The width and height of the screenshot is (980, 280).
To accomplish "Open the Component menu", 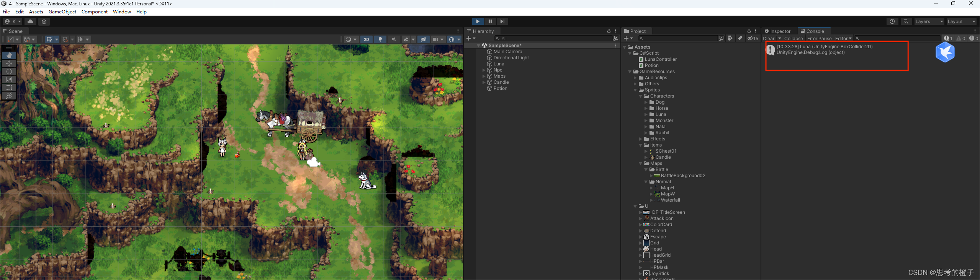I will pos(95,12).
